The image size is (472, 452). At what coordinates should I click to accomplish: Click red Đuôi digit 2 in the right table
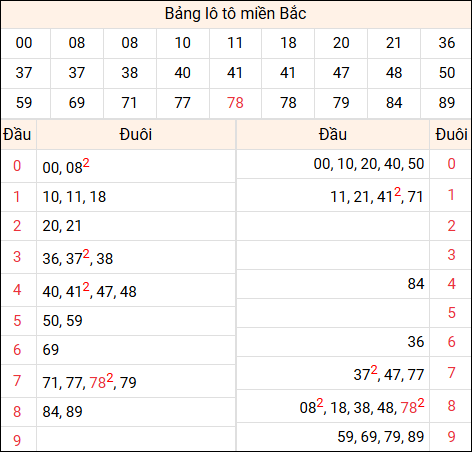451,226
